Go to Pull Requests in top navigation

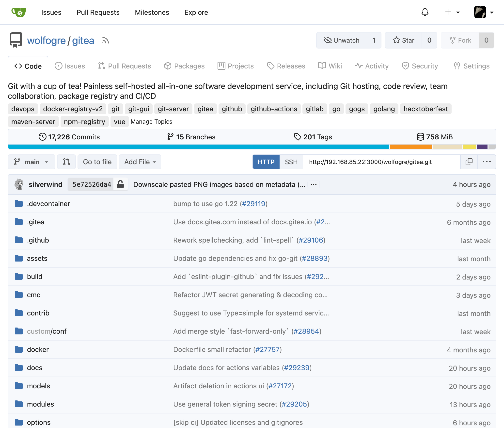click(98, 12)
